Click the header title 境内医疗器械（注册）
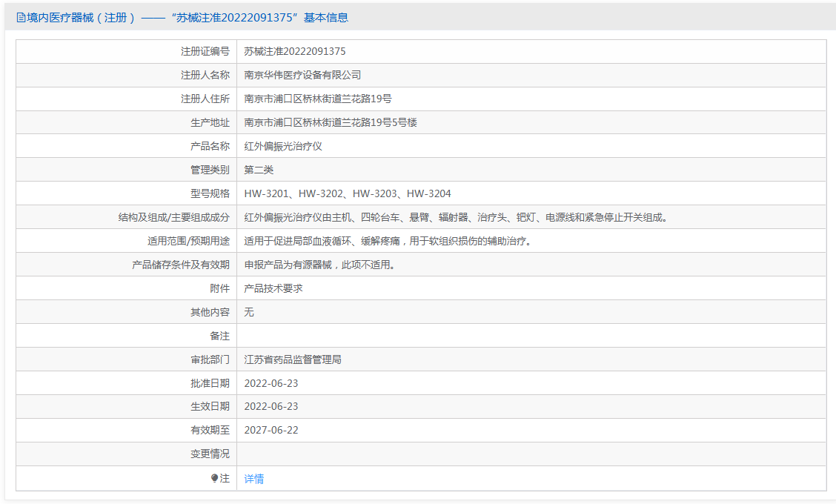The height and width of the screenshot is (504, 836). (81, 18)
